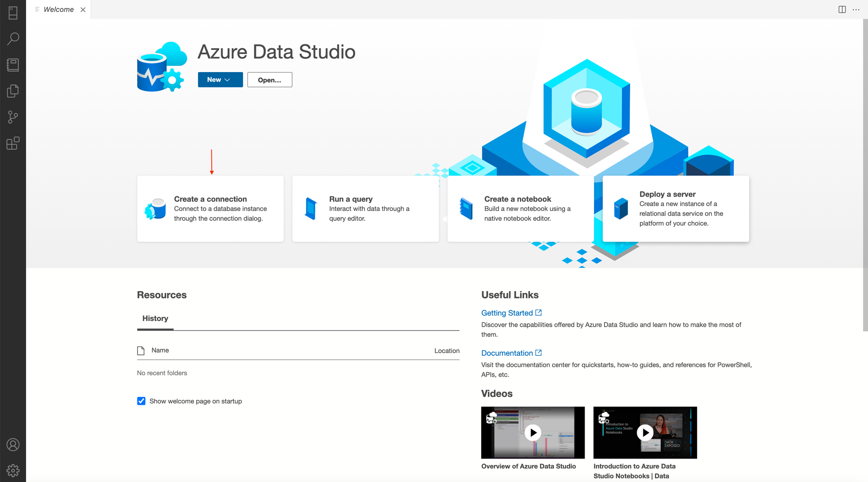The width and height of the screenshot is (868, 482).
Task: Open the Getting Started link
Action: pos(507,312)
